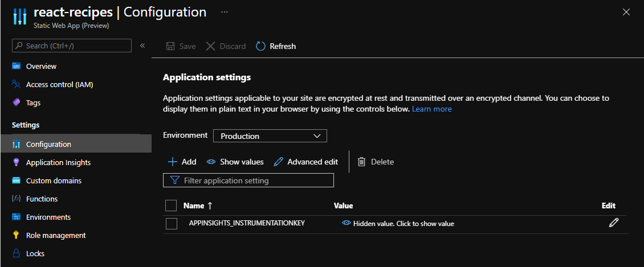Open the ellipsis more options menu
Viewport: 644px width, 267px height.
(224, 12)
